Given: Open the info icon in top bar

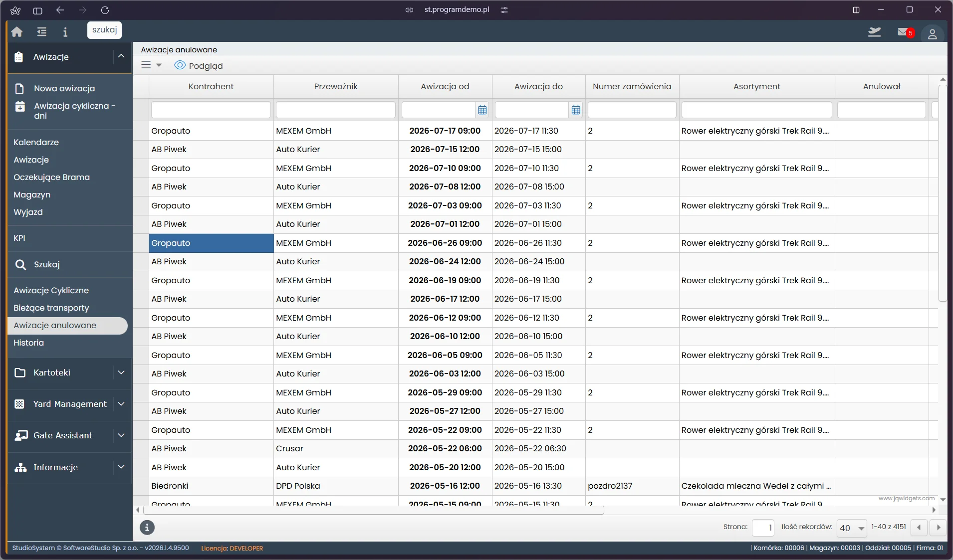Looking at the screenshot, I should pos(65,32).
